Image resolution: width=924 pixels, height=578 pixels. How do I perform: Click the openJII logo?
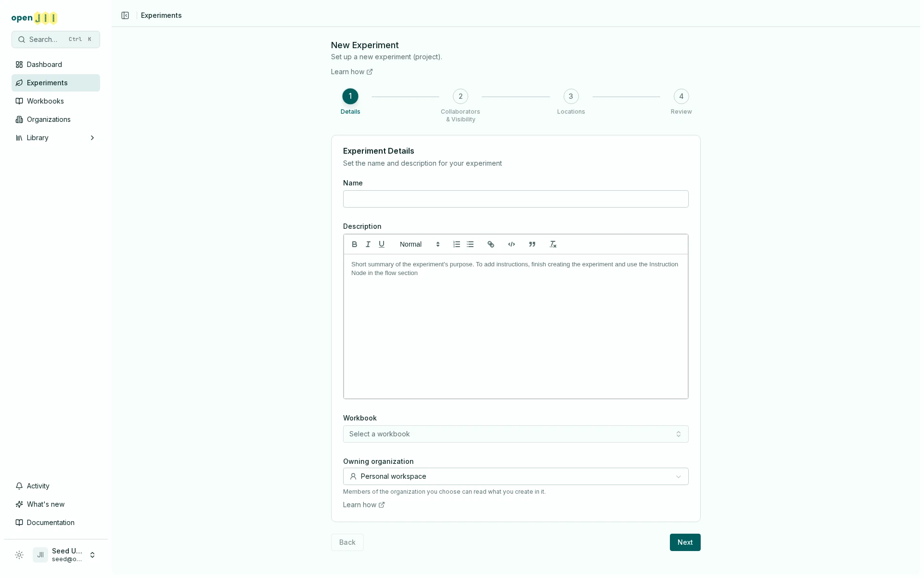pos(35,18)
